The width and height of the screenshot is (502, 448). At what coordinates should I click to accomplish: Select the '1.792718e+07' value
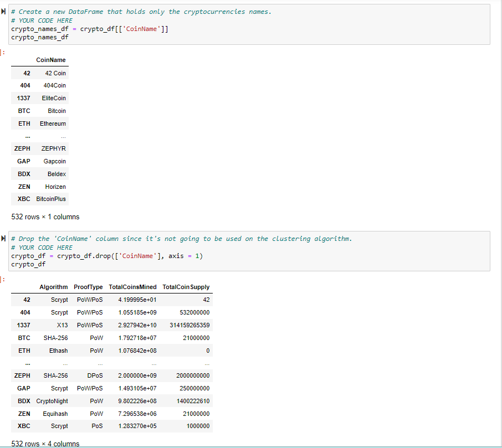137,338
